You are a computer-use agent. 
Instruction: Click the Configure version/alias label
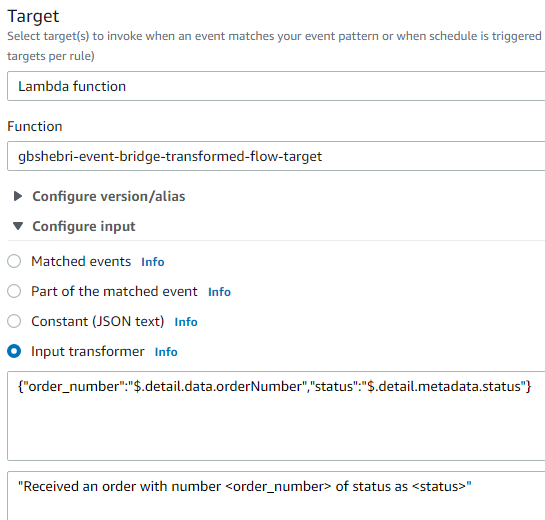click(x=109, y=196)
